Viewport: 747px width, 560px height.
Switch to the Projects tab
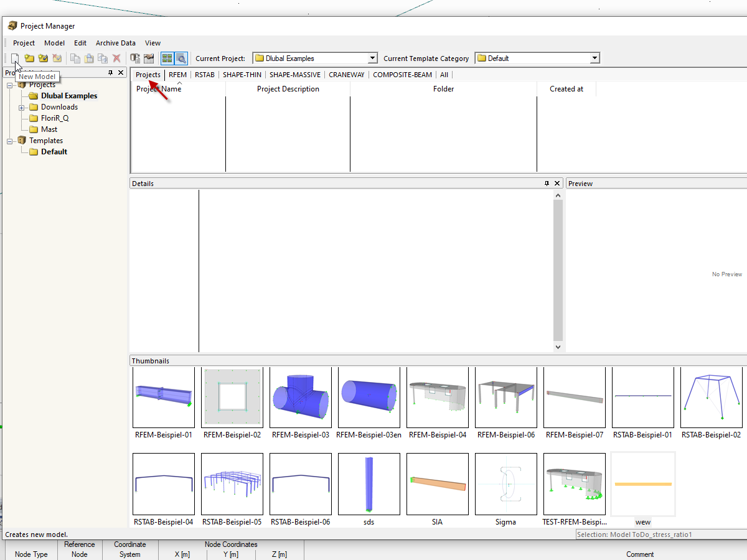pyautogui.click(x=148, y=75)
